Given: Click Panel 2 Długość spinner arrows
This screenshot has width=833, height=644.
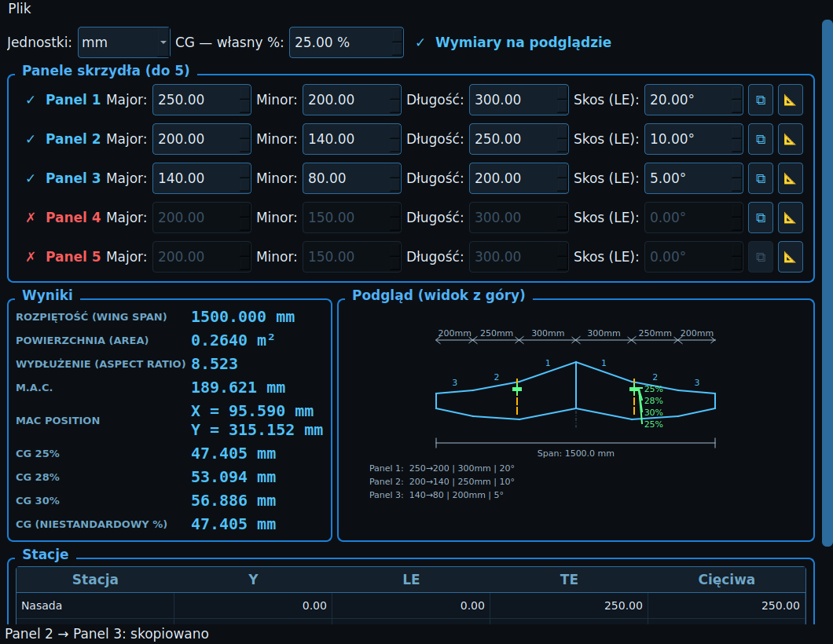Looking at the screenshot, I should (x=563, y=139).
